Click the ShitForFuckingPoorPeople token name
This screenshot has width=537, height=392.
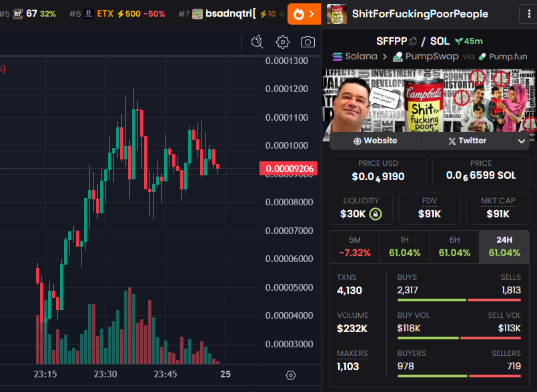[420, 14]
